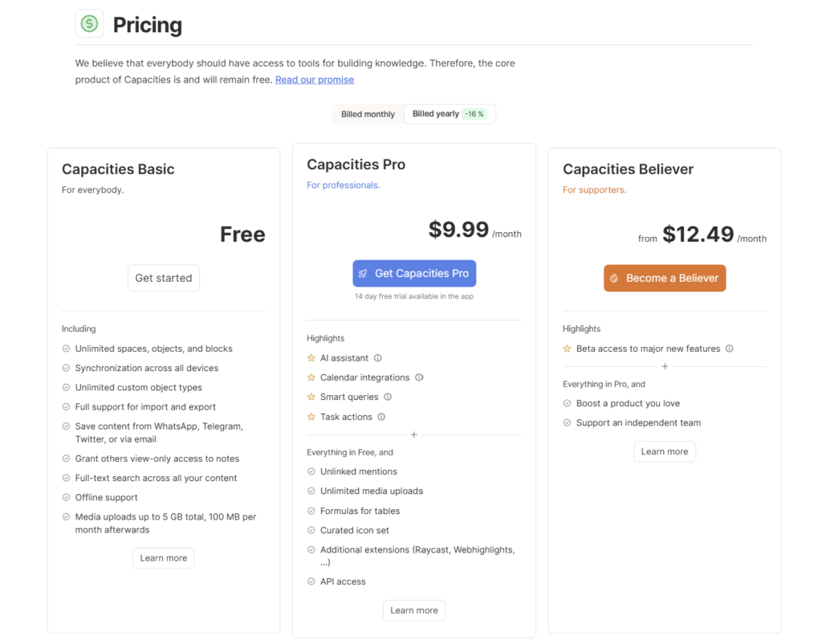Click Learn more in Believer plan
This screenshot has height=644, width=822.
click(665, 451)
